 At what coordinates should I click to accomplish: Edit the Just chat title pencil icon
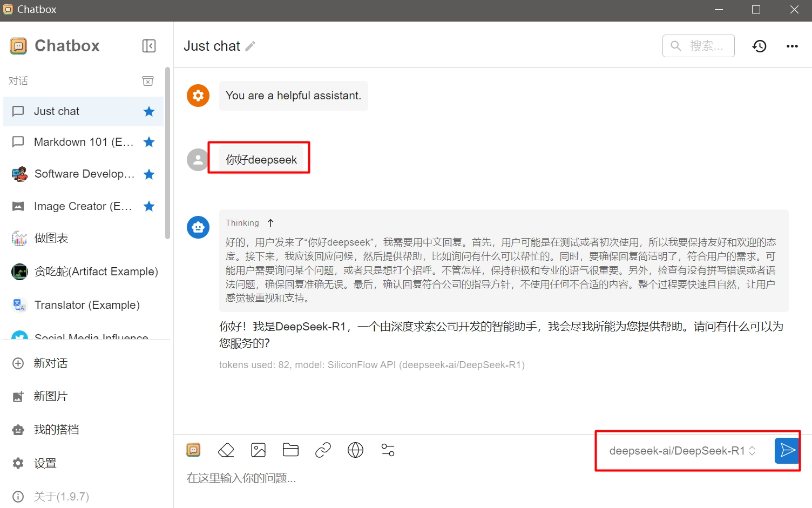250,46
